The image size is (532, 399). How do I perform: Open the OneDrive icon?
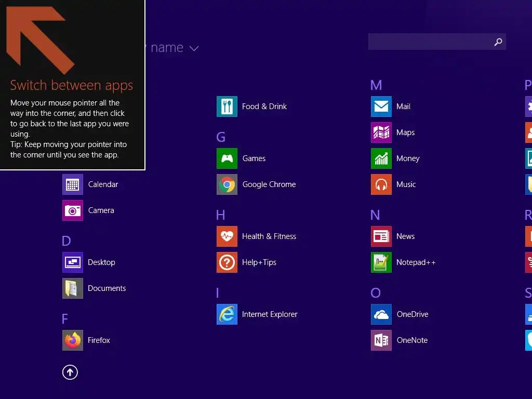pos(381,314)
